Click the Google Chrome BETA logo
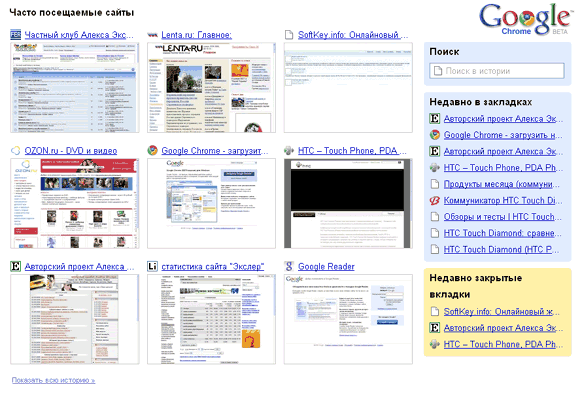 click(x=525, y=20)
